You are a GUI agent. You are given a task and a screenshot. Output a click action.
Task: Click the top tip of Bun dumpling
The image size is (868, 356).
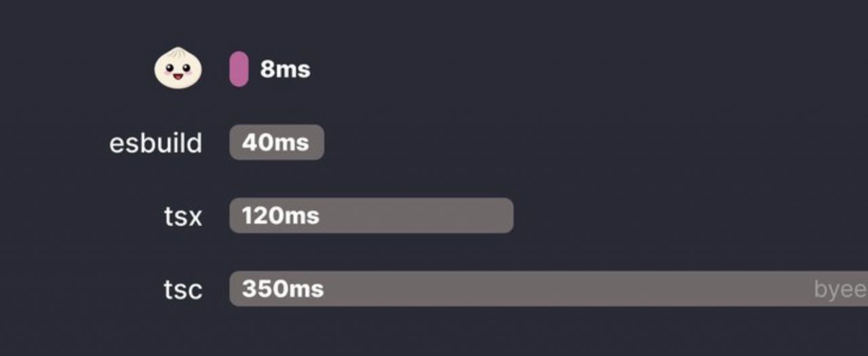(178, 49)
